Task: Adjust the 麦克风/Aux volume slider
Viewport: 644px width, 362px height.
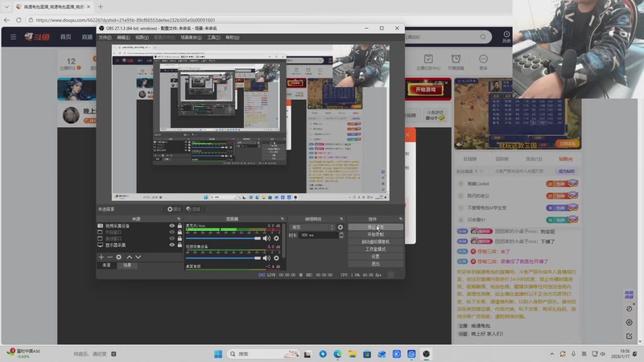Action: coord(223,238)
